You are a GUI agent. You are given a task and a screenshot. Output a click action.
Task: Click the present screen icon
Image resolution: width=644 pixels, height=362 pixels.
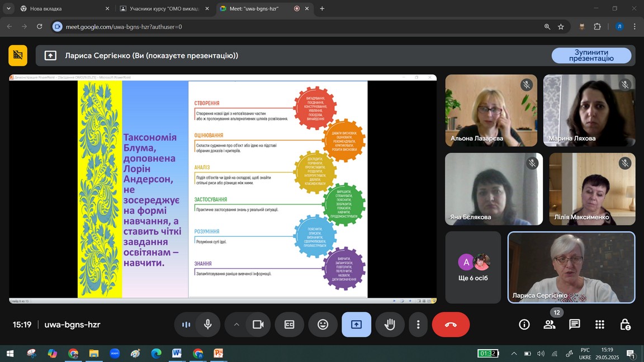356,325
